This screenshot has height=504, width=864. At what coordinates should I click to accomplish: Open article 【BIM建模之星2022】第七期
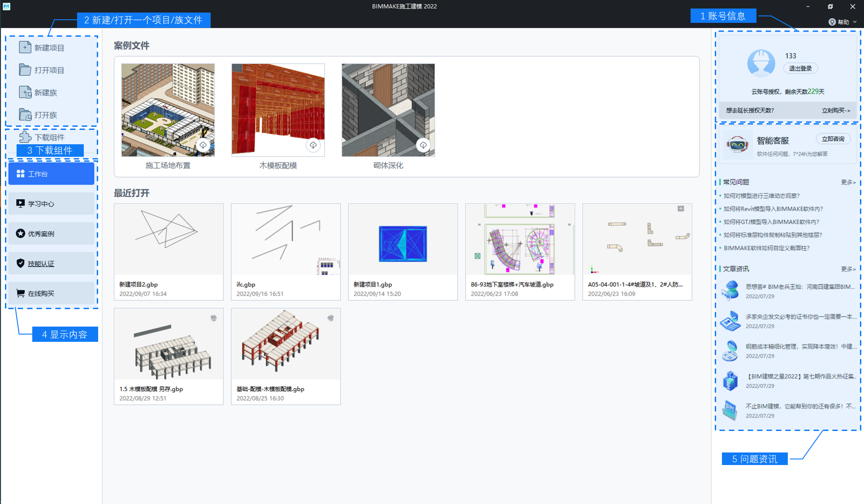(x=800, y=376)
